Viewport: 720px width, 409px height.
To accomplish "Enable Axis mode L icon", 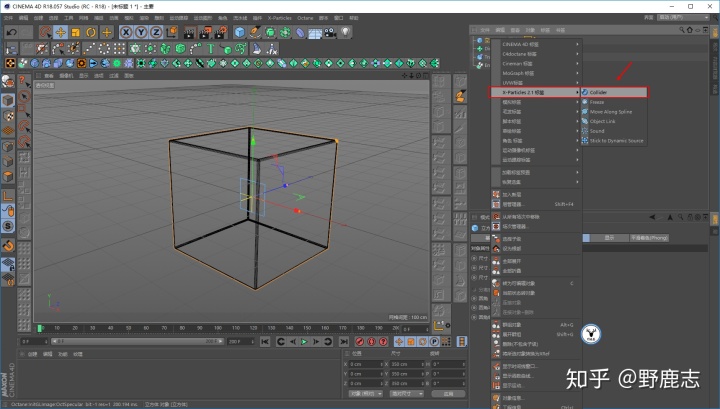I will coord(8,196).
